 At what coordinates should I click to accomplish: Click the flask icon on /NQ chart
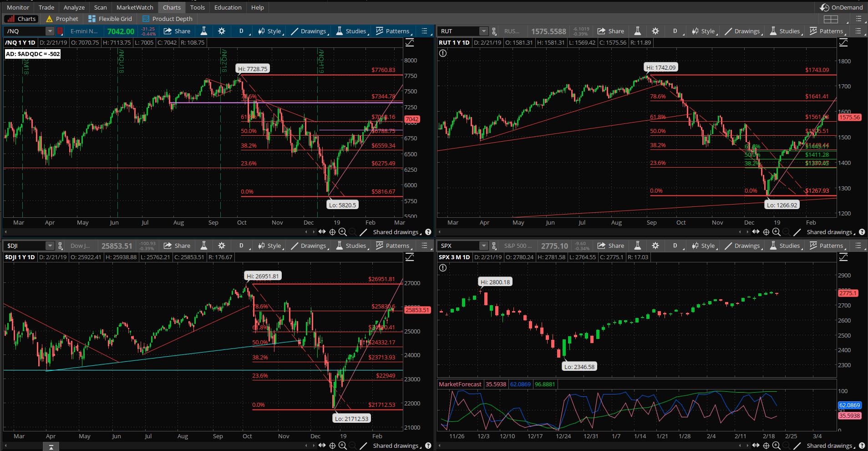(x=204, y=31)
